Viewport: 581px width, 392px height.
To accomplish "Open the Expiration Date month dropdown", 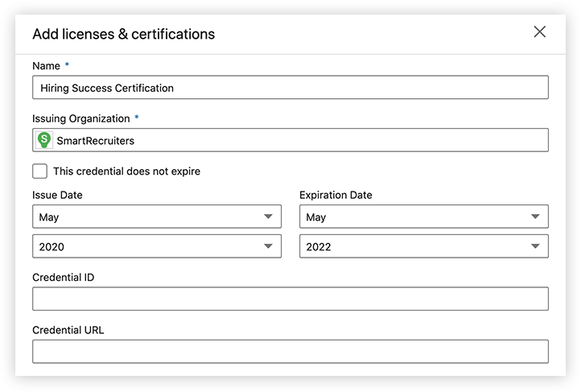I will (424, 217).
